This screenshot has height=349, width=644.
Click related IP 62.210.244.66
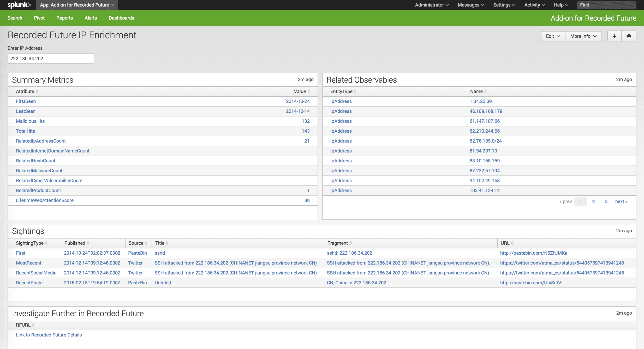485,131
